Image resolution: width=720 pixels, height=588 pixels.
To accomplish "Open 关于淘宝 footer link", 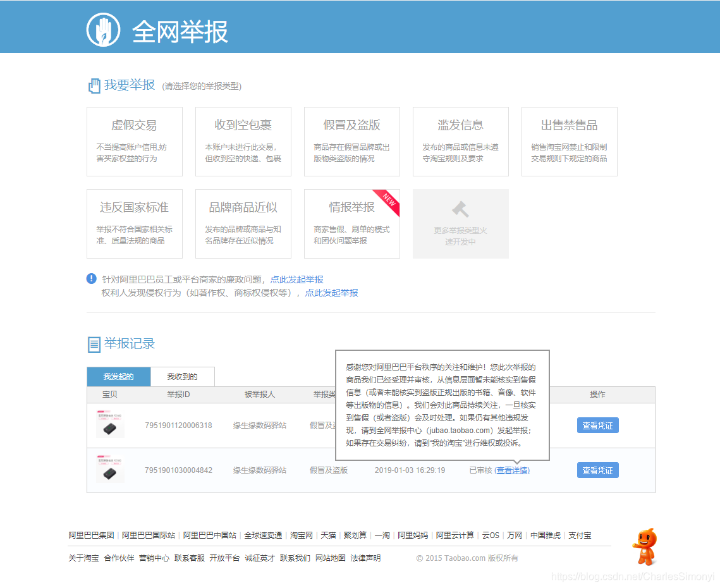I will coord(83,558).
